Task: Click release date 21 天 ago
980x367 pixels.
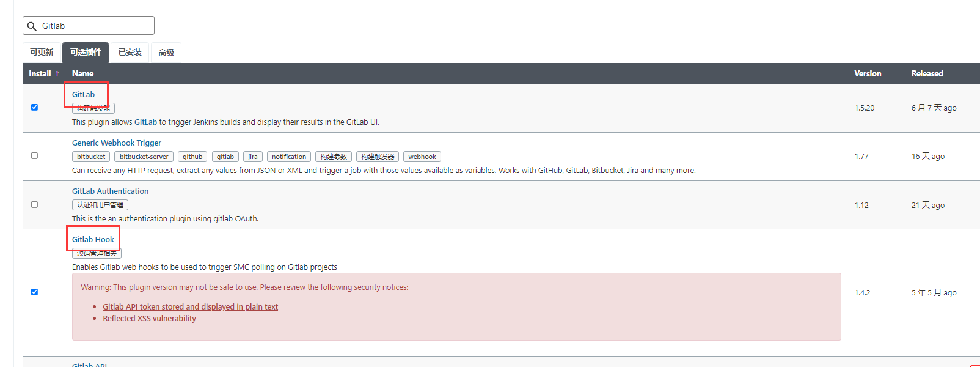Action: coord(928,206)
